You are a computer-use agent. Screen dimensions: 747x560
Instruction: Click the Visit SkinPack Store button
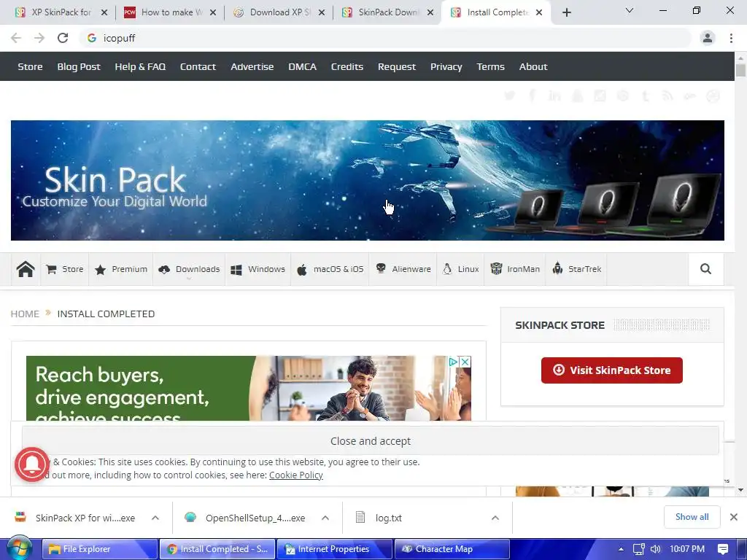tap(612, 370)
